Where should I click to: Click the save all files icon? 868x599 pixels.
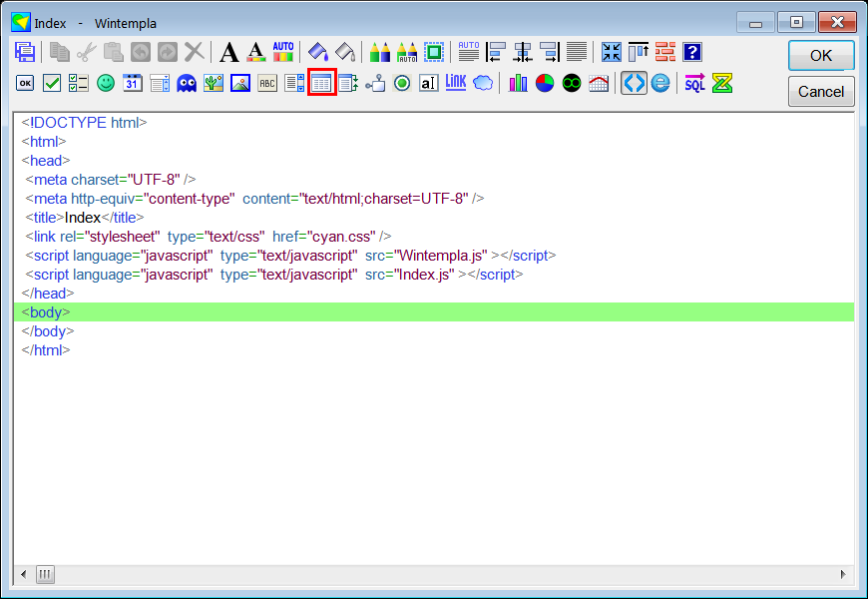25,52
